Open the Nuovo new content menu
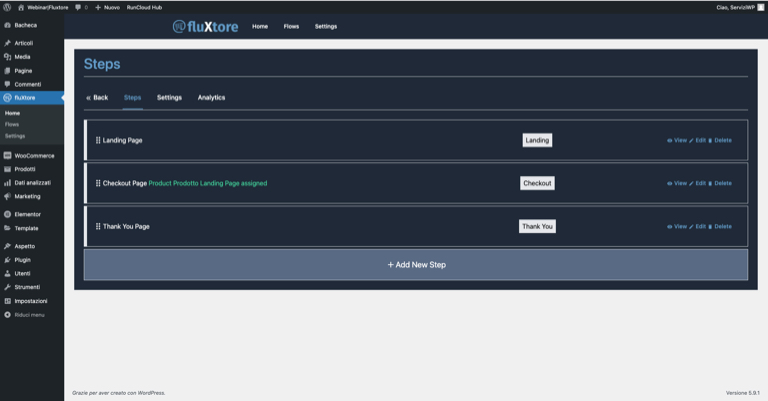 point(107,6)
